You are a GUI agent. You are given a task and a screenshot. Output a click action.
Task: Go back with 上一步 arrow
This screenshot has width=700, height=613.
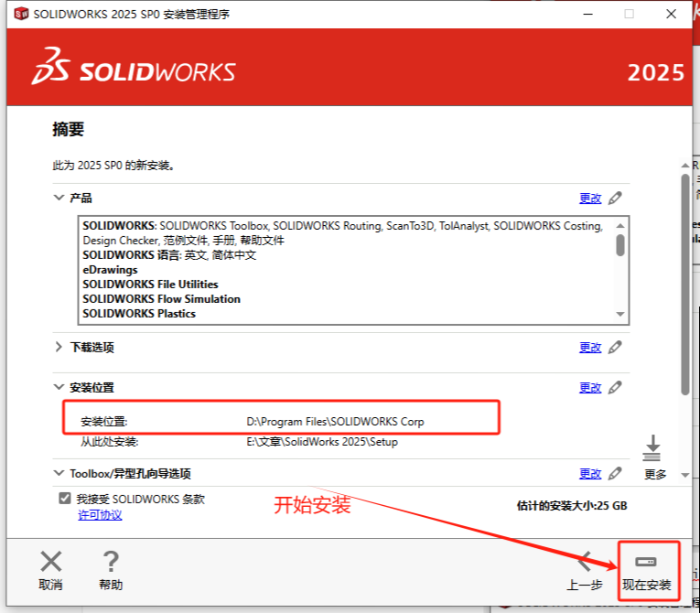(x=585, y=561)
